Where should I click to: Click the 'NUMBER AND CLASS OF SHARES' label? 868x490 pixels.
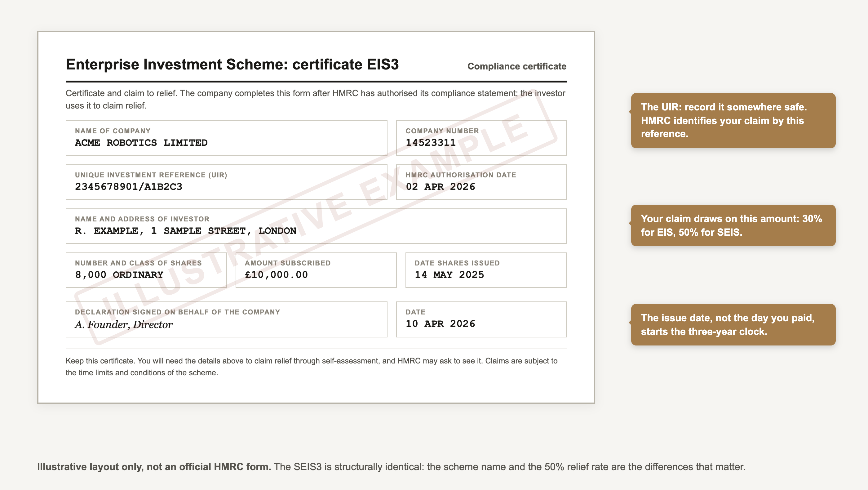tap(138, 263)
